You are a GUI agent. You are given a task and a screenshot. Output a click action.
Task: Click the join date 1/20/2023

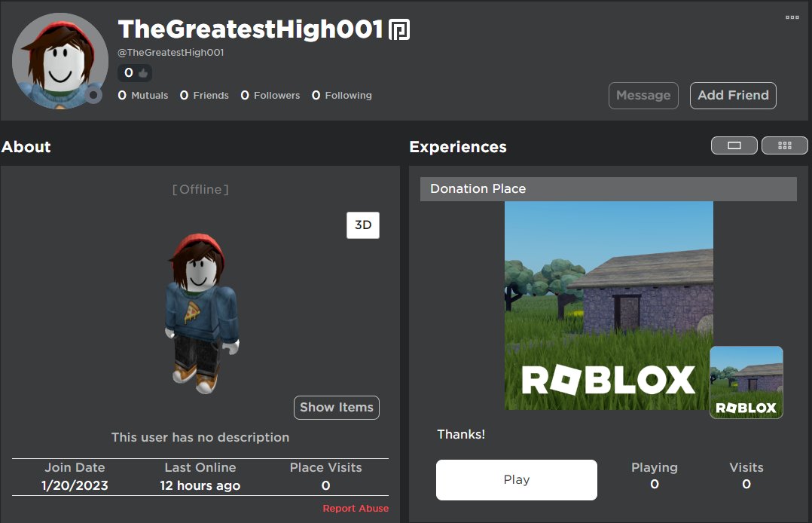tap(75, 485)
